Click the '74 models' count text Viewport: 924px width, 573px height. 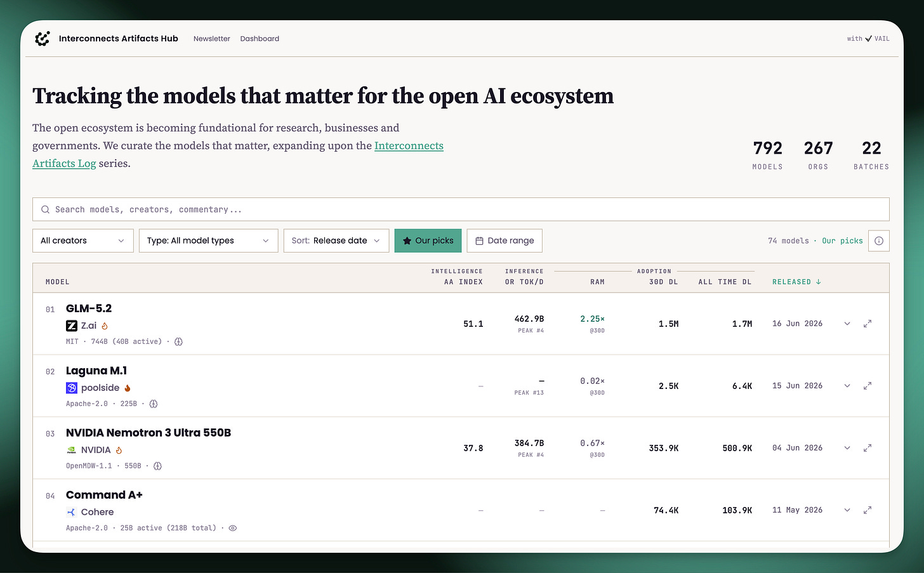[788, 241]
